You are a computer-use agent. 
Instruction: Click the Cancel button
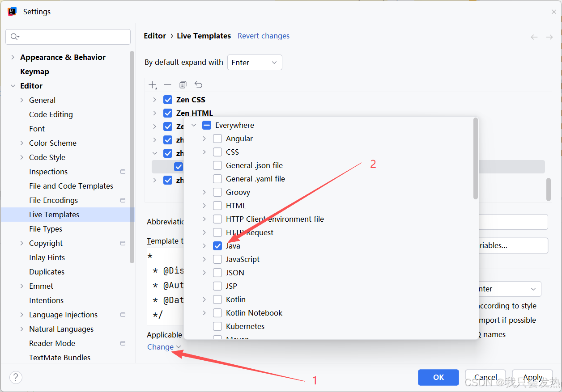pyautogui.click(x=485, y=377)
